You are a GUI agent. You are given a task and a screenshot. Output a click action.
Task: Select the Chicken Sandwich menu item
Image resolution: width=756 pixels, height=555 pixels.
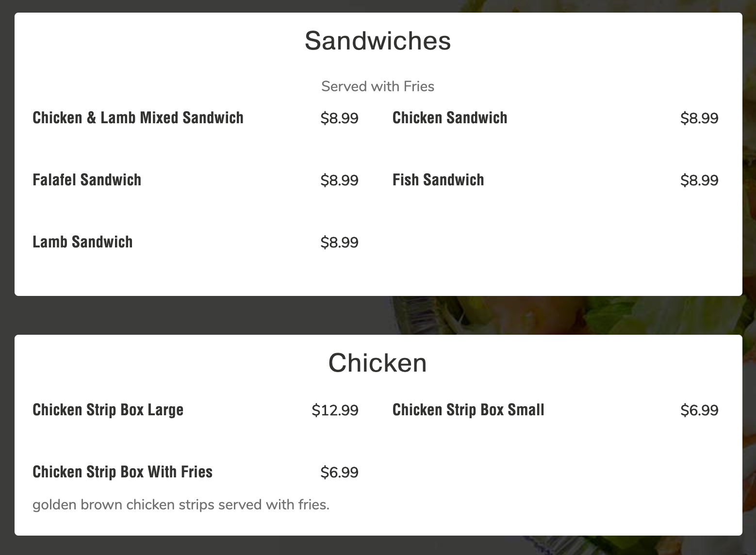pos(449,118)
